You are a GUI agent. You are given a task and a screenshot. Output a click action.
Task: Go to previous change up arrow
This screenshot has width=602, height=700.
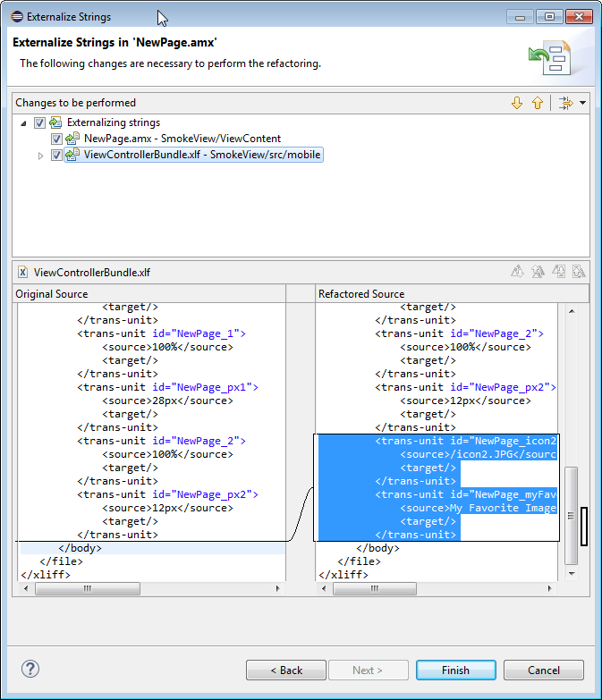coord(538,103)
